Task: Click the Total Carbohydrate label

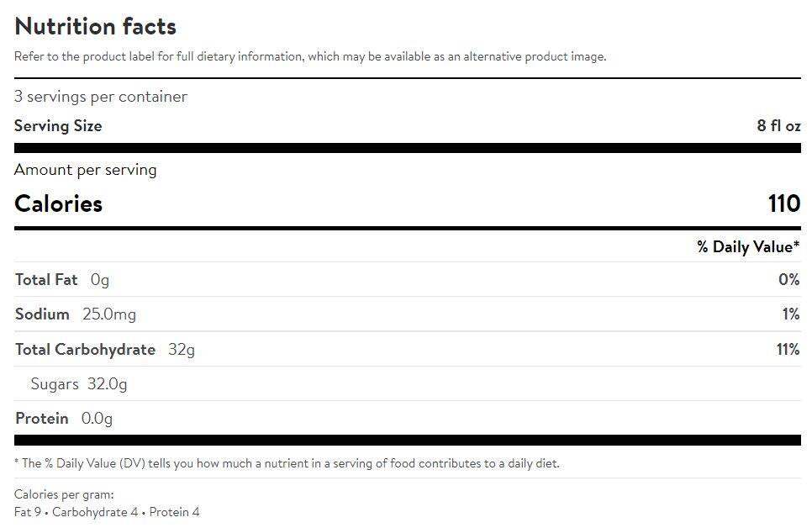Action: (x=85, y=350)
